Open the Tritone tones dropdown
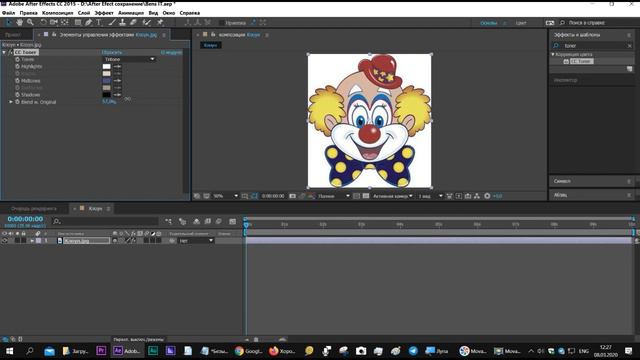 [x=129, y=59]
